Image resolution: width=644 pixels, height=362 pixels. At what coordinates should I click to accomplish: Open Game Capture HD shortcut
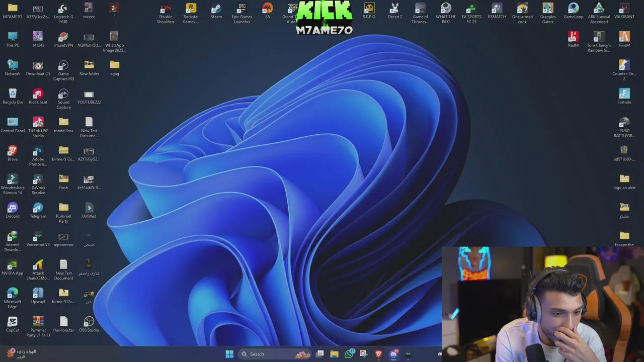pos(63,70)
